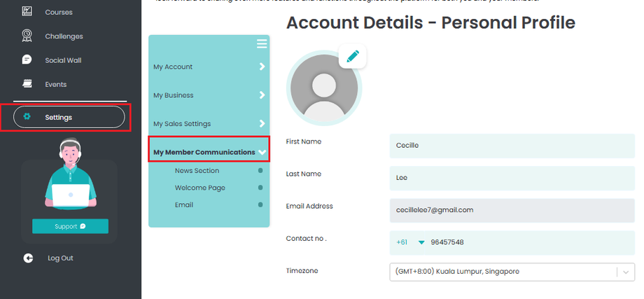Click the Events sidebar icon
The image size is (644, 299).
tap(27, 84)
